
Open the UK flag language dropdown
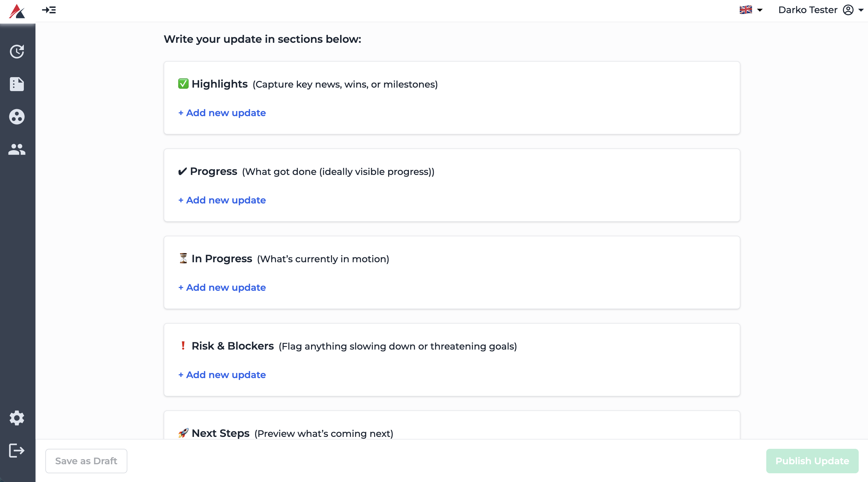tap(745, 10)
